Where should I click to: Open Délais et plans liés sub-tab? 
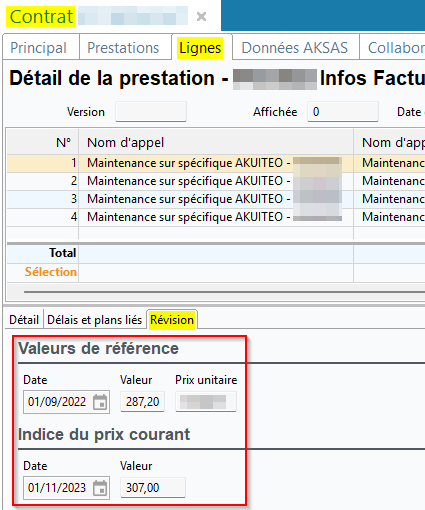(95, 320)
